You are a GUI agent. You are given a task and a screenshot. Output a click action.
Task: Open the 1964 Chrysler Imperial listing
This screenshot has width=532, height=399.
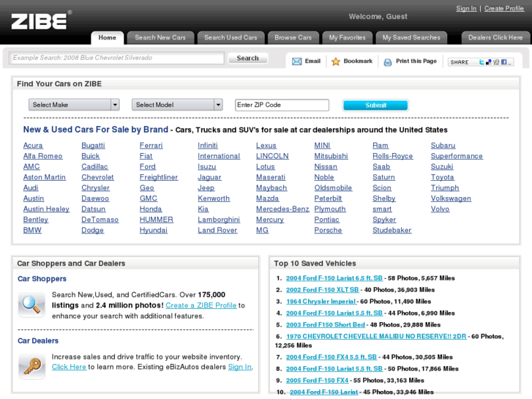pyautogui.click(x=321, y=302)
